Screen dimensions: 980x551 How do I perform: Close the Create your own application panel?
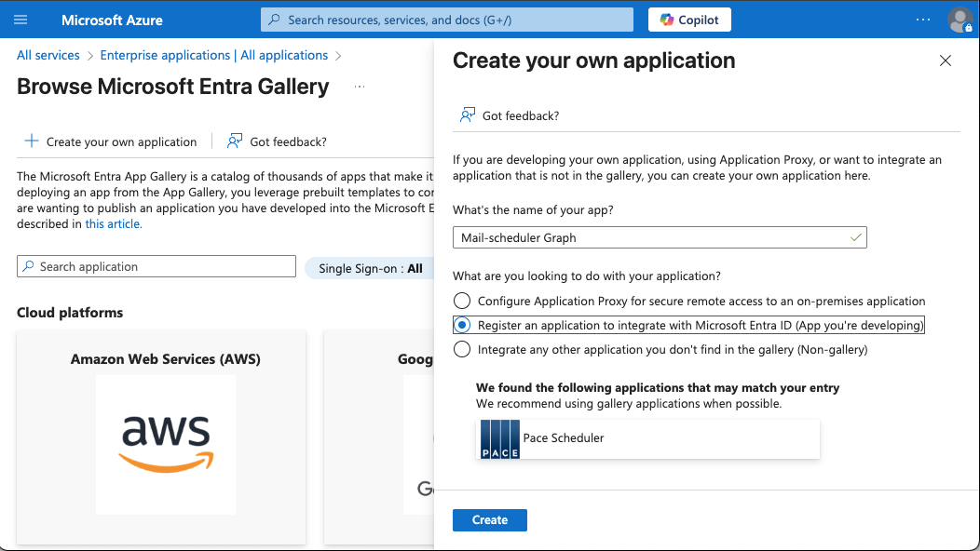click(946, 60)
